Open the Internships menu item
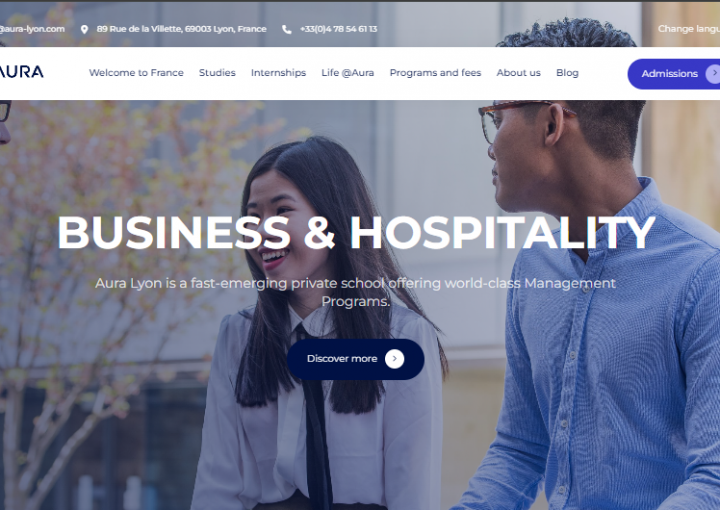The image size is (720, 510). point(278,73)
